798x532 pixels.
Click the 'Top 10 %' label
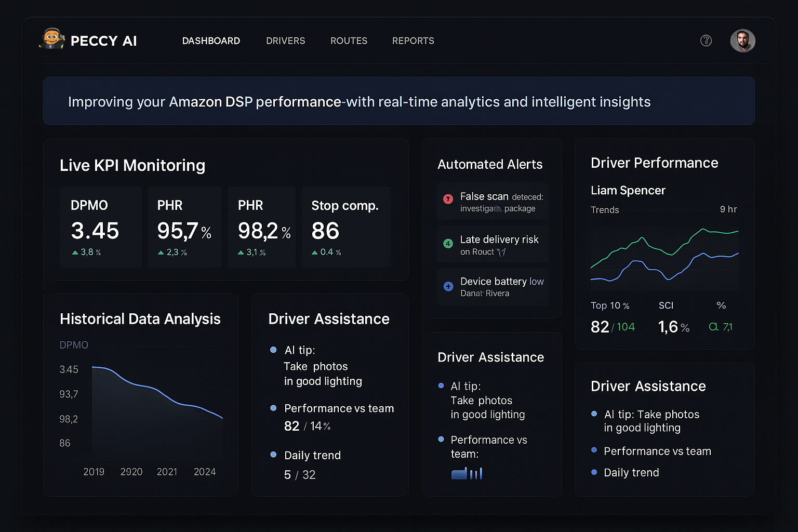point(610,305)
